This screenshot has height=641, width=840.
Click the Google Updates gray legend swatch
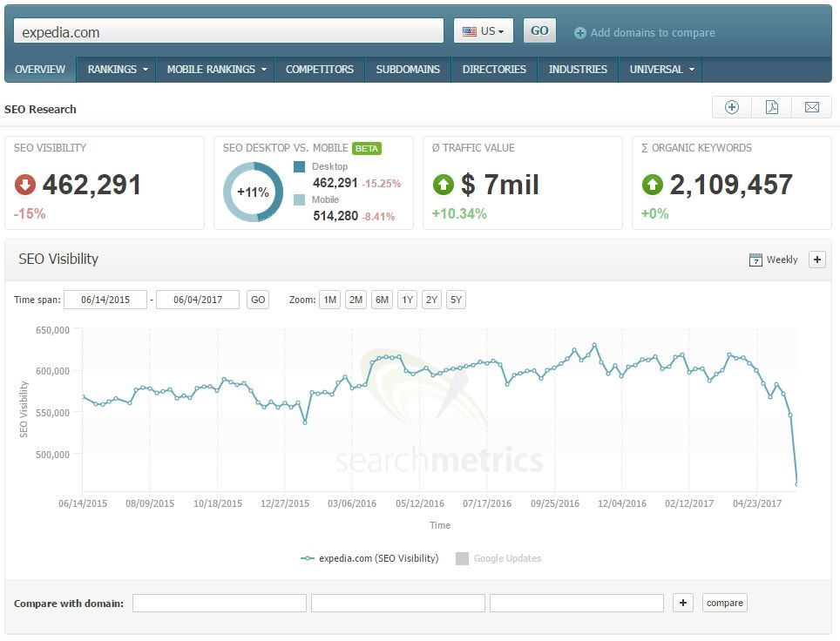pos(462,558)
